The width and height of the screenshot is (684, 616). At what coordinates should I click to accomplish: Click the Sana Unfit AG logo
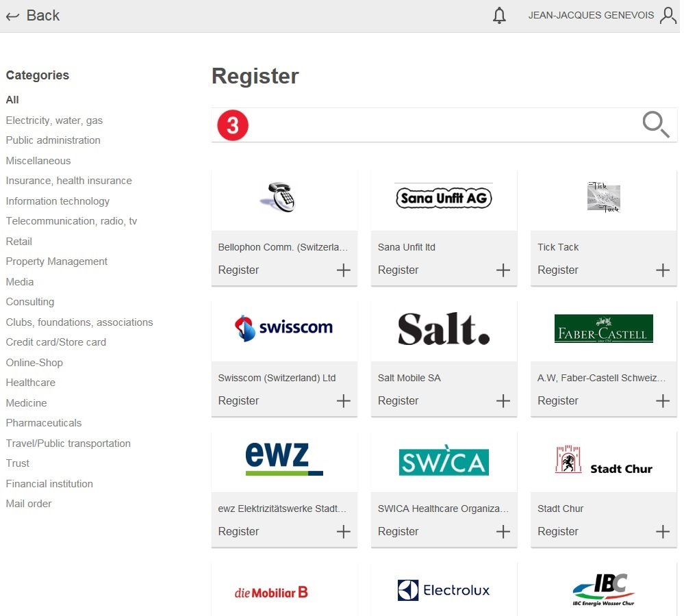pos(444,198)
